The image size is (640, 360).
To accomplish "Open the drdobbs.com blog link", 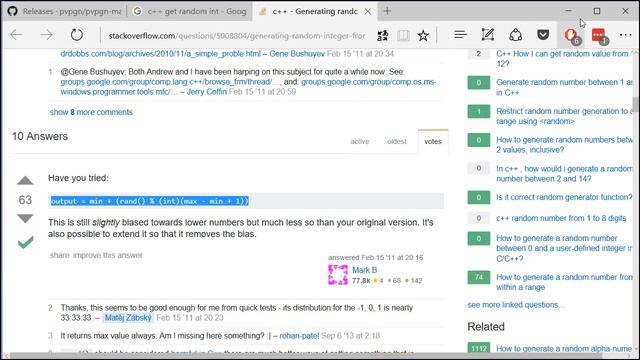I will point(160,54).
